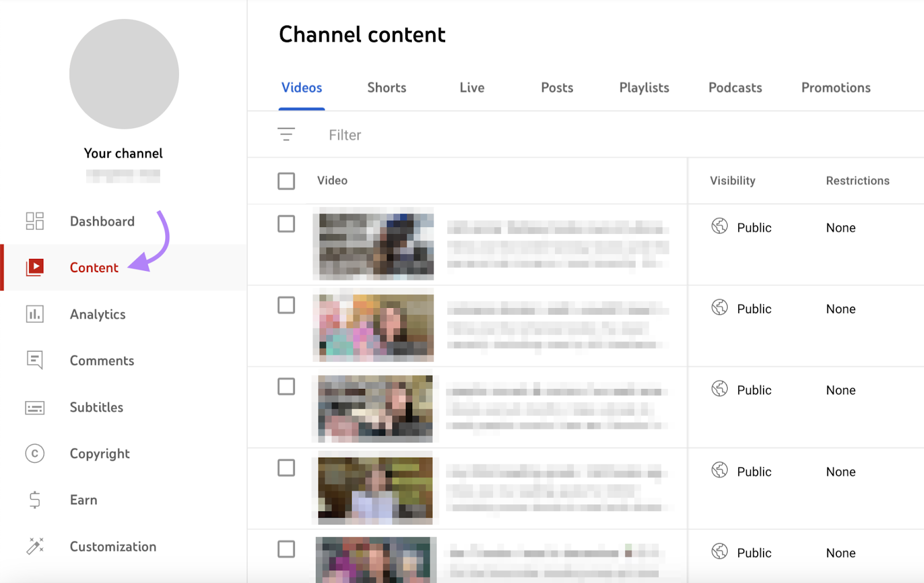Open the Subtitles section
Screen dimensions: 924x583
coord(96,407)
